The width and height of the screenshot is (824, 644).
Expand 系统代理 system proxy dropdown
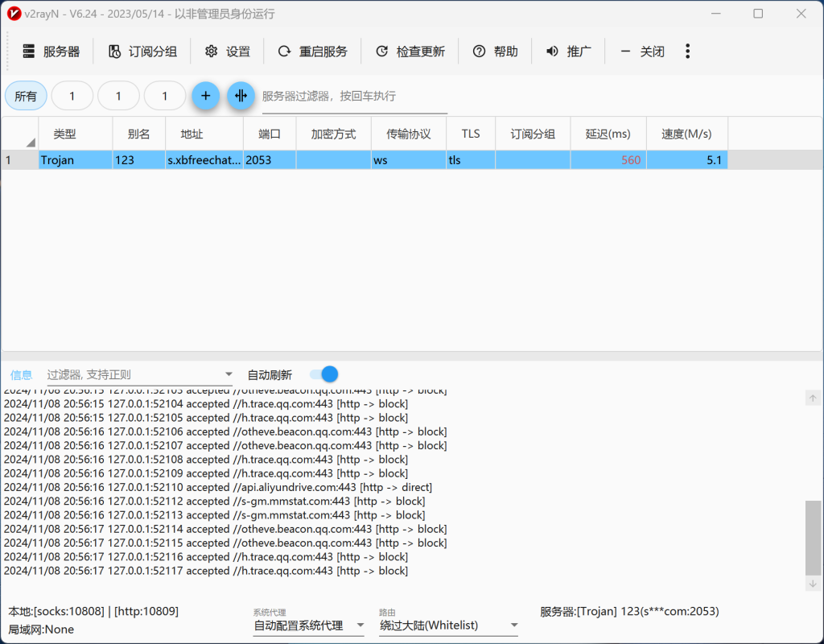(360, 625)
